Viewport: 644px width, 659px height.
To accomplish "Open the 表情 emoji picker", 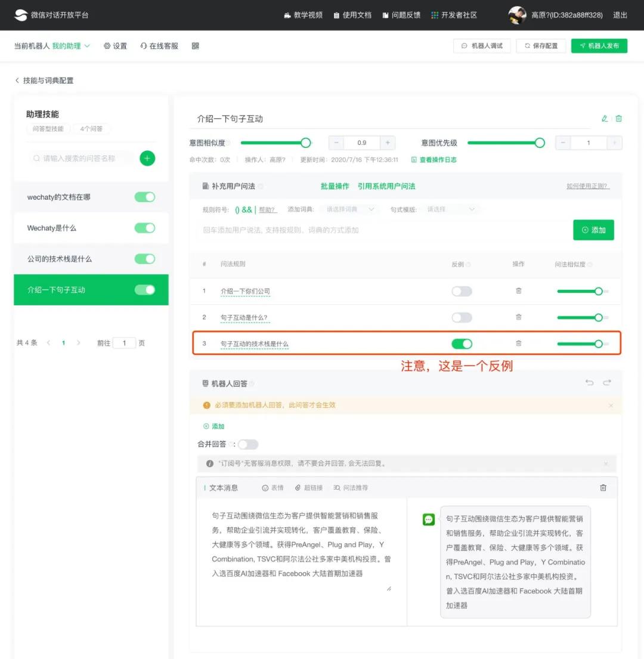I will [x=273, y=487].
